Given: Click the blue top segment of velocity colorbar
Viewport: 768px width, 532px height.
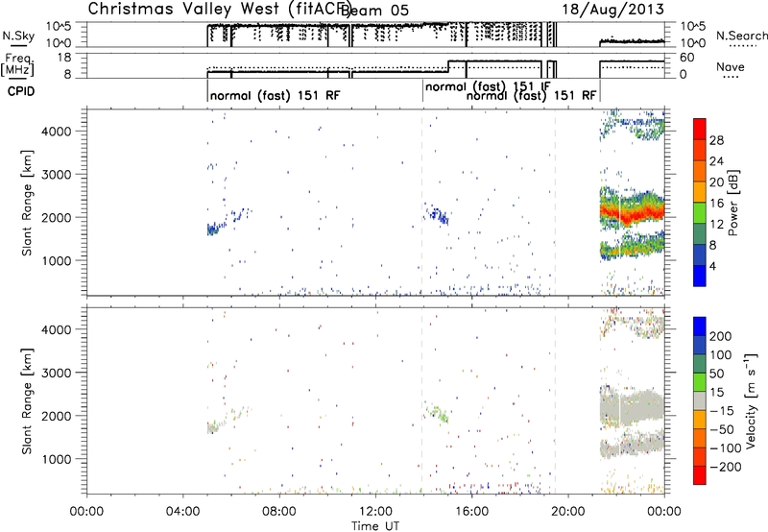Looking at the screenshot, I should pyautogui.click(x=700, y=326).
